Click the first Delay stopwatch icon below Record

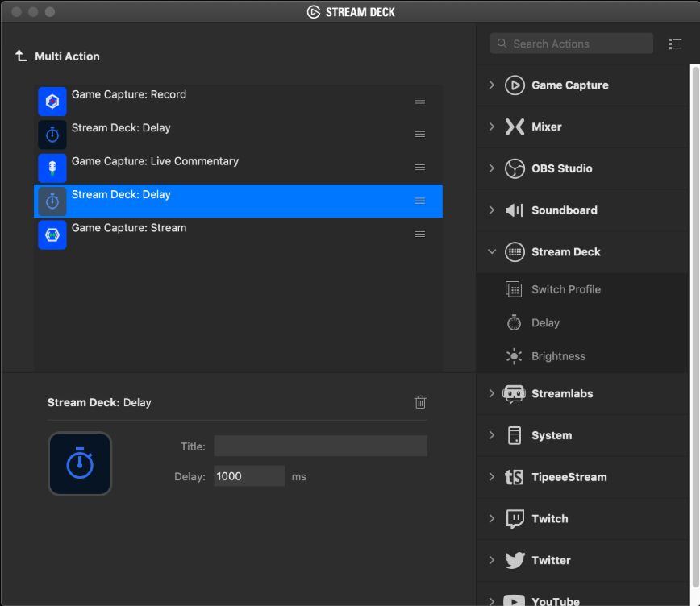click(x=52, y=135)
